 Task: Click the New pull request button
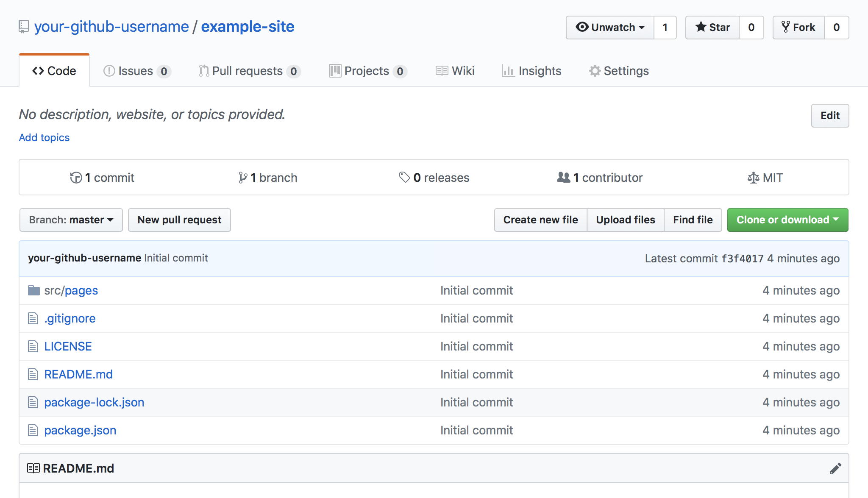179,220
